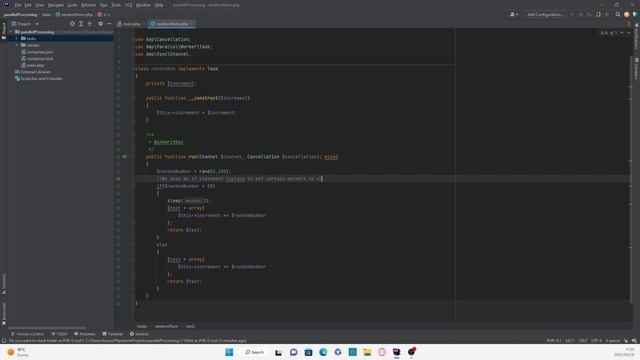Screen dimensions: 640x360
Task: Open the Problems tool window
Action: click(x=84, y=334)
